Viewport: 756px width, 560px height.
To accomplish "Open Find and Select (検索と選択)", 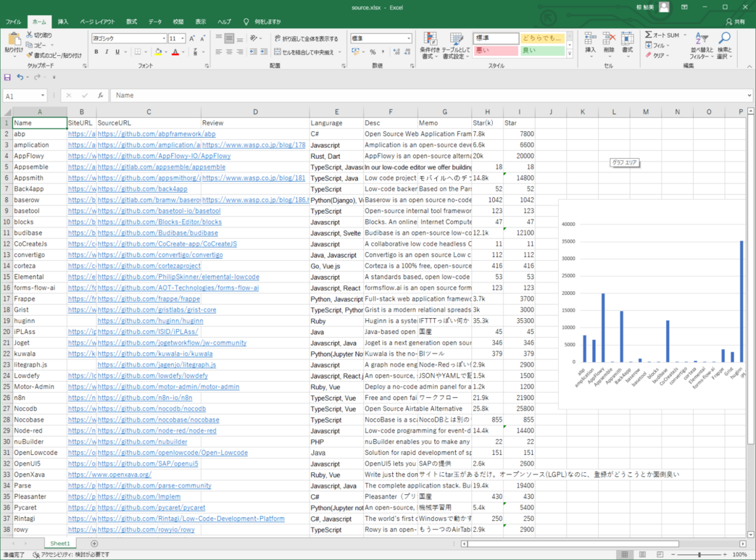I will coord(724,46).
